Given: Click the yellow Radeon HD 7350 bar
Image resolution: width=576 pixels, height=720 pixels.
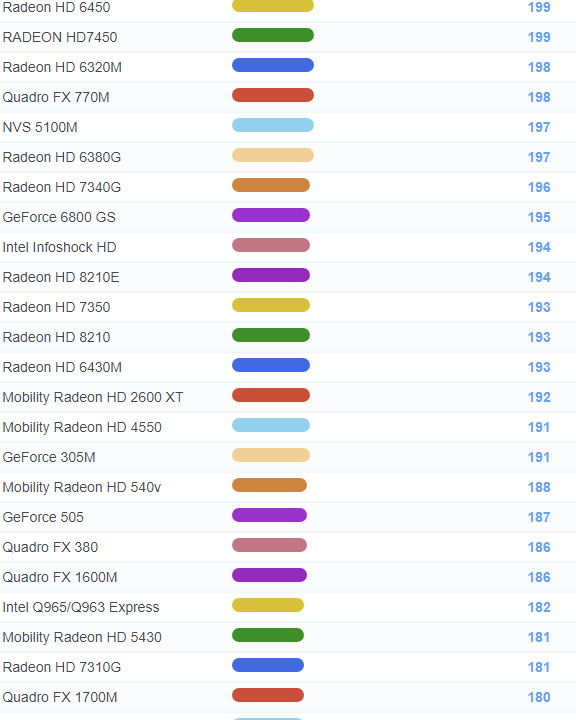Looking at the screenshot, I should 271,305.
